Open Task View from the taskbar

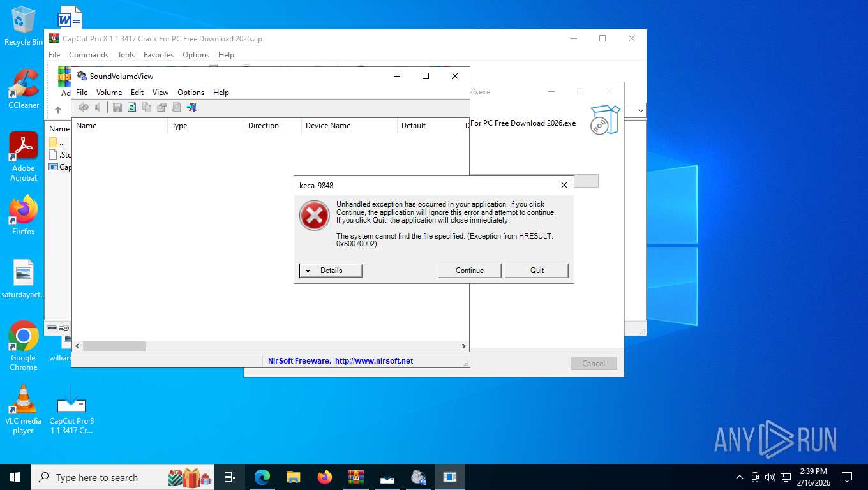(x=230, y=477)
